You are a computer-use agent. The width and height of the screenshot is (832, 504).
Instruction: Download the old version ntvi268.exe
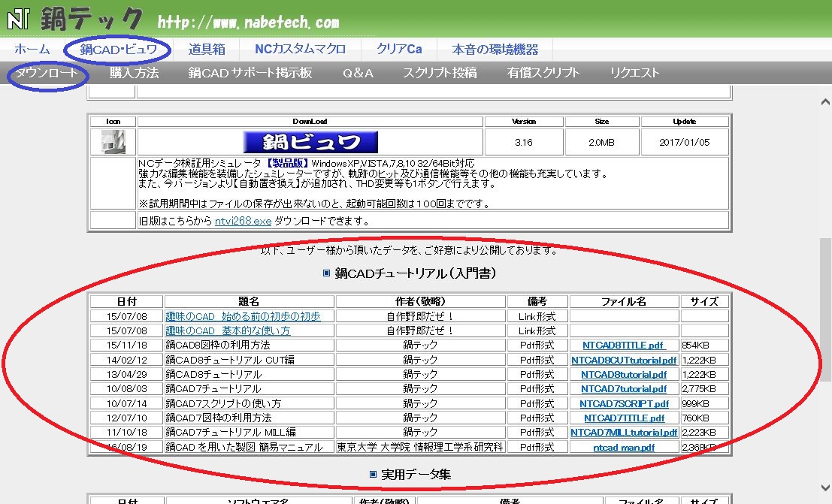coord(243,221)
